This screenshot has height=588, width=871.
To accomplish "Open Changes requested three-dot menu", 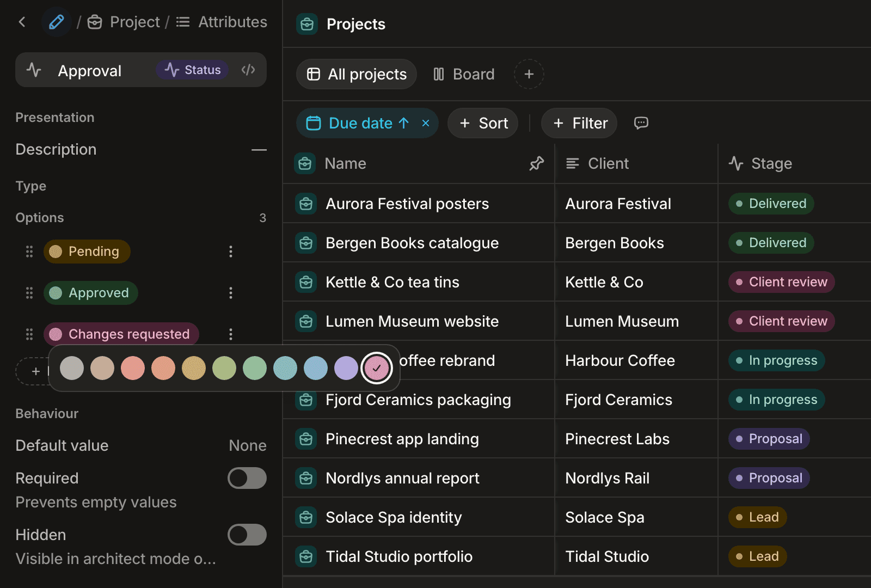I will coord(231,334).
